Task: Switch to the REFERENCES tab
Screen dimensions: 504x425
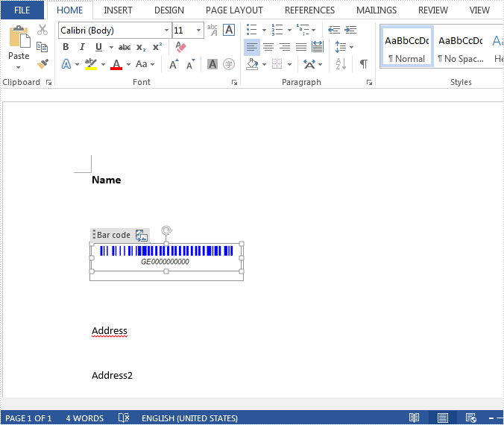Action: point(309,10)
